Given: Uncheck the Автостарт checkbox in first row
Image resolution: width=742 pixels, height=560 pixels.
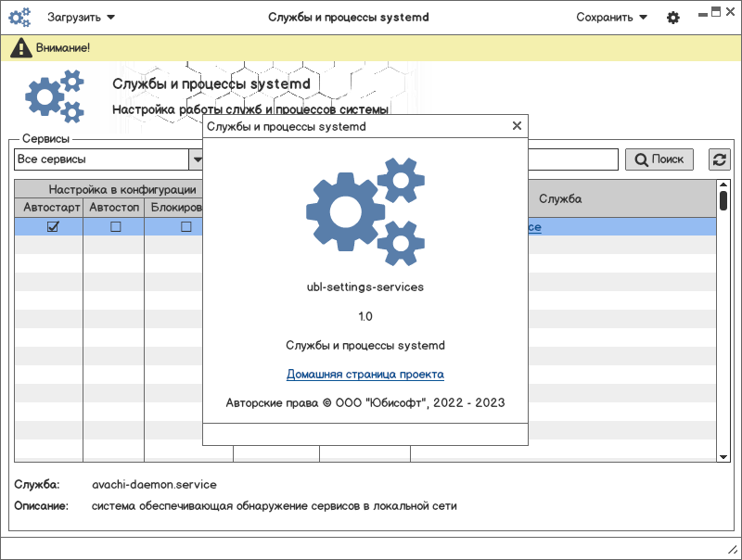Looking at the screenshot, I should pos(53,226).
